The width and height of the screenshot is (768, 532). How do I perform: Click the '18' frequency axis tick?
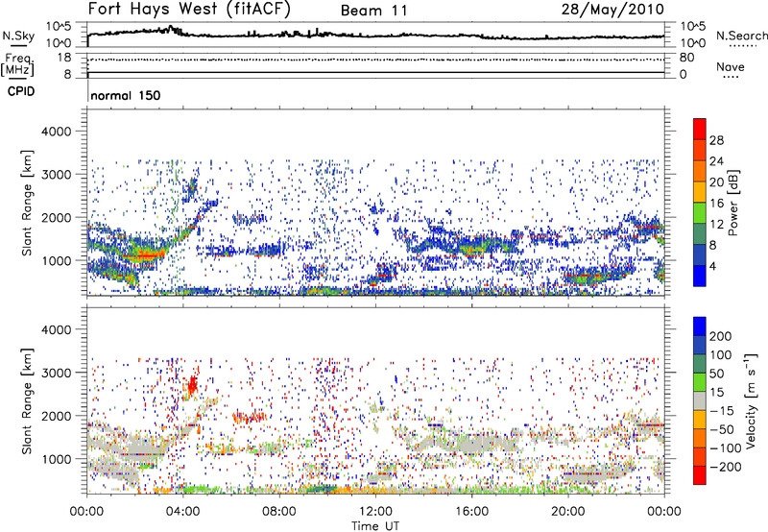[64, 58]
